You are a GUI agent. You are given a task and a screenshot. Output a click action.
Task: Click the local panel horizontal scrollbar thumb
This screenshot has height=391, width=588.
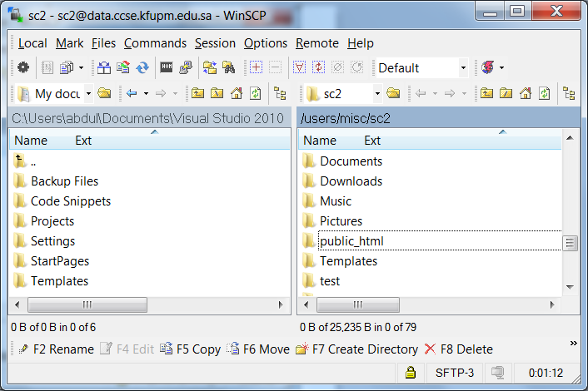(87, 304)
